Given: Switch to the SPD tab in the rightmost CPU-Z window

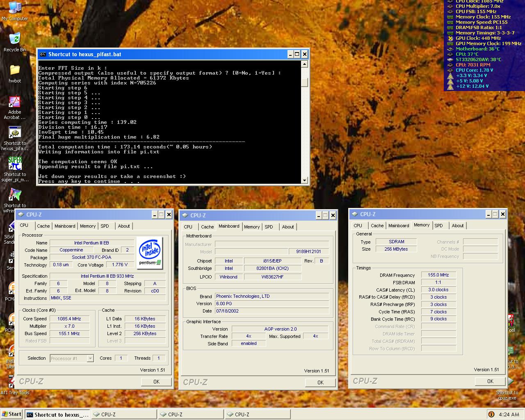Looking at the screenshot, I should [439, 226].
